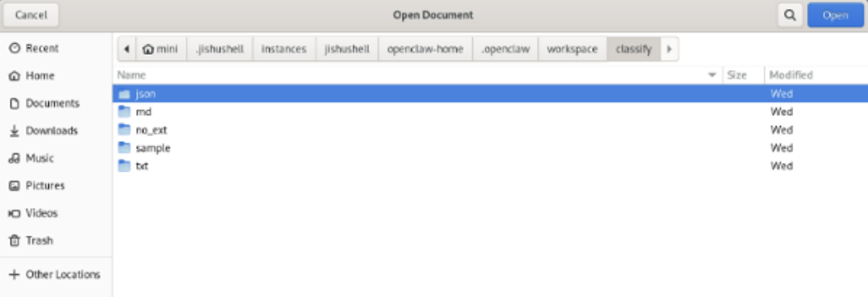Cancel the Open Document dialog
868x297 pixels.
coord(31,15)
